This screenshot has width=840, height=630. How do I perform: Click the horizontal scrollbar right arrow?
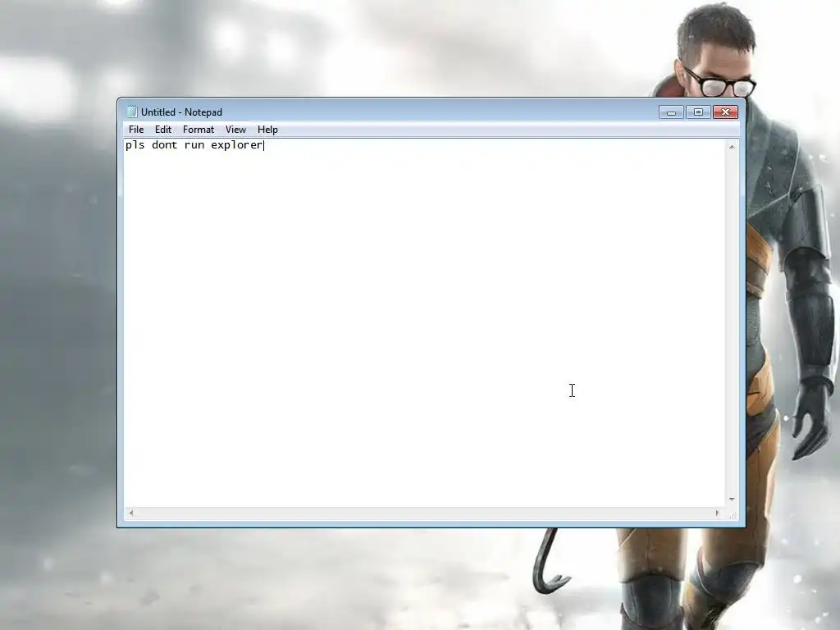click(717, 513)
